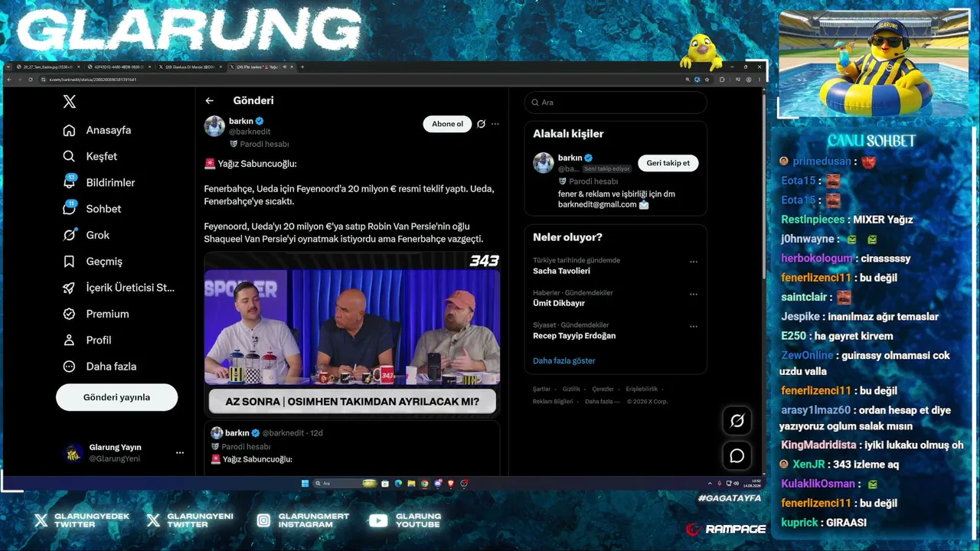Reload the page in browser toolbar

[x=31, y=80]
